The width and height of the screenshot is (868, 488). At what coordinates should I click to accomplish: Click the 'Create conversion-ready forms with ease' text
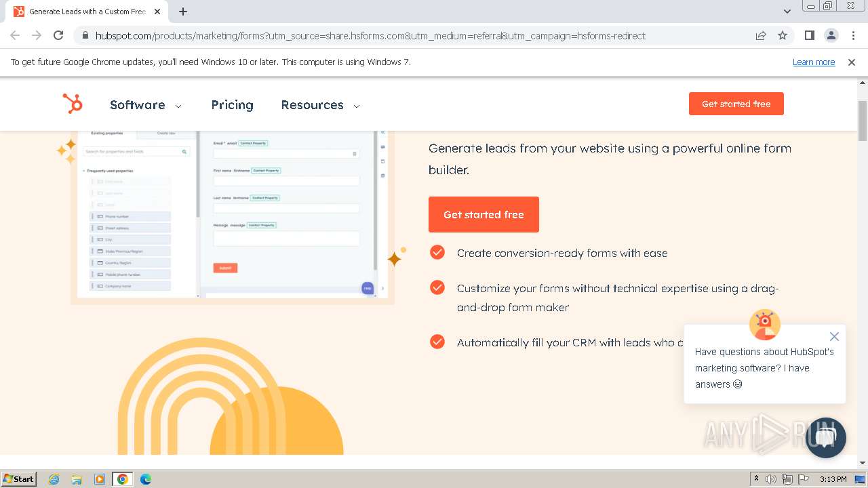click(x=562, y=253)
